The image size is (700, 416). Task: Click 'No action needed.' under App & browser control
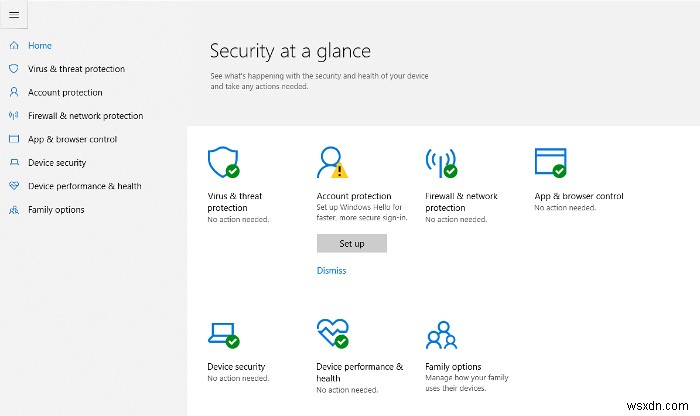565,208
